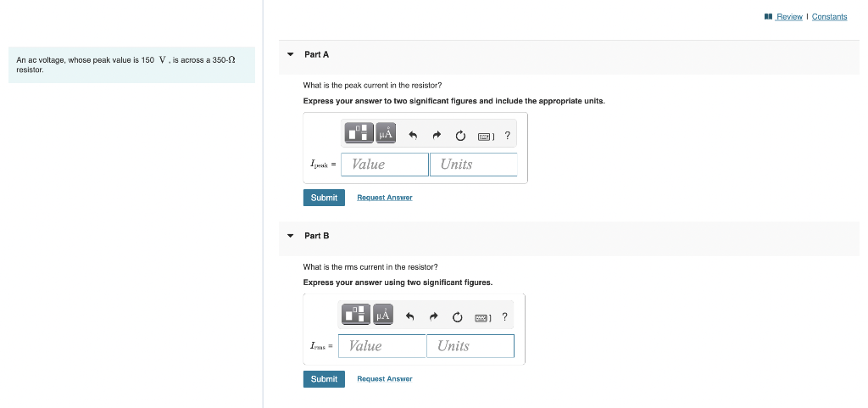Redo entry in Part A toolbar
The height and width of the screenshot is (408, 868).
click(437, 135)
